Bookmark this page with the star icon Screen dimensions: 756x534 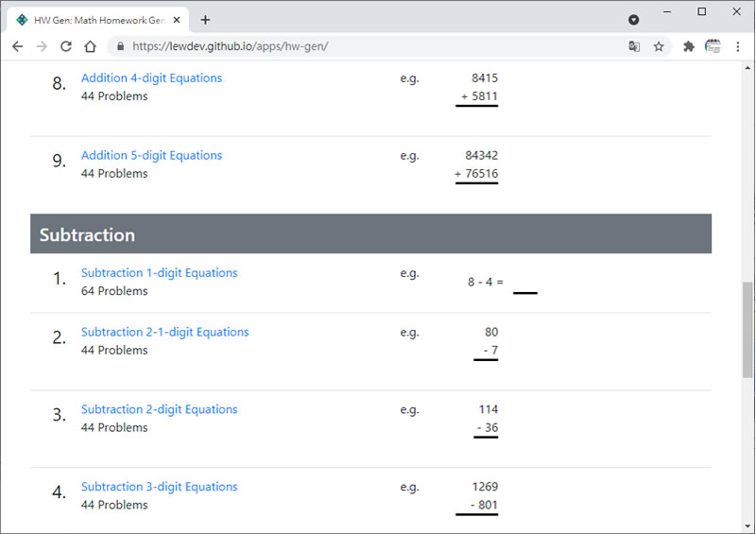click(x=659, y=46)
